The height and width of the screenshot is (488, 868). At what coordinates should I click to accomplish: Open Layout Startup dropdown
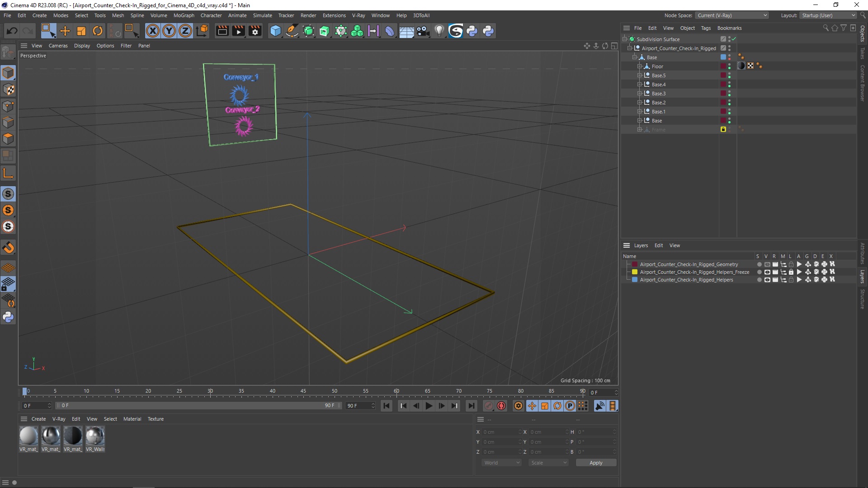click(x=829, y=15)
